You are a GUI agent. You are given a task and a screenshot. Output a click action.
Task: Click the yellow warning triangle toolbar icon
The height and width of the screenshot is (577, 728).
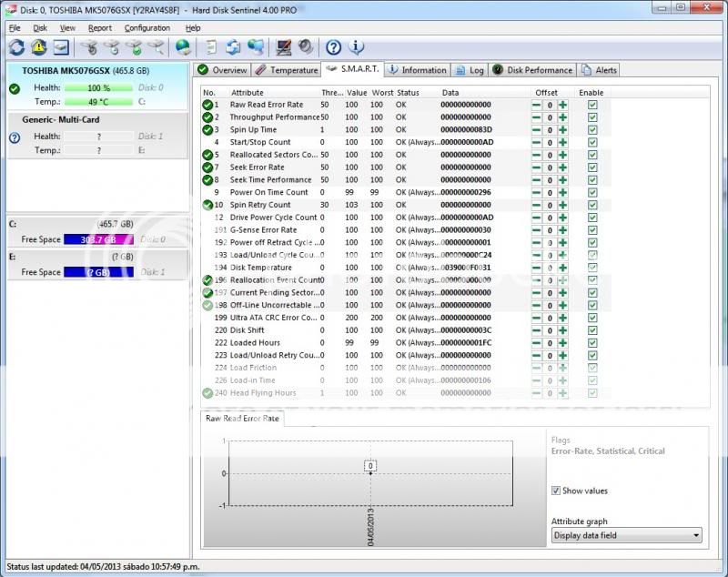[38, 47]
